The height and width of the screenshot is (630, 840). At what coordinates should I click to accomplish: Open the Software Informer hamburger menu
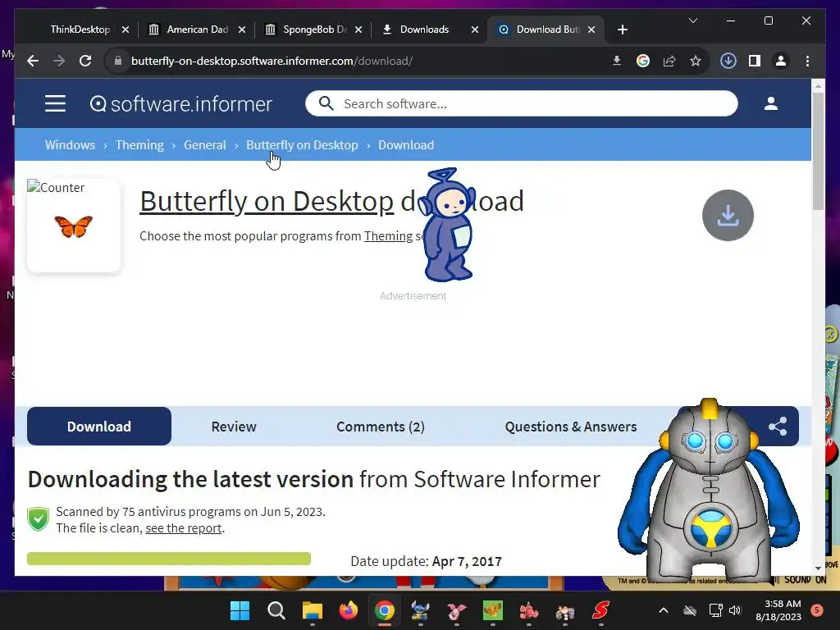tap(55, 103)
